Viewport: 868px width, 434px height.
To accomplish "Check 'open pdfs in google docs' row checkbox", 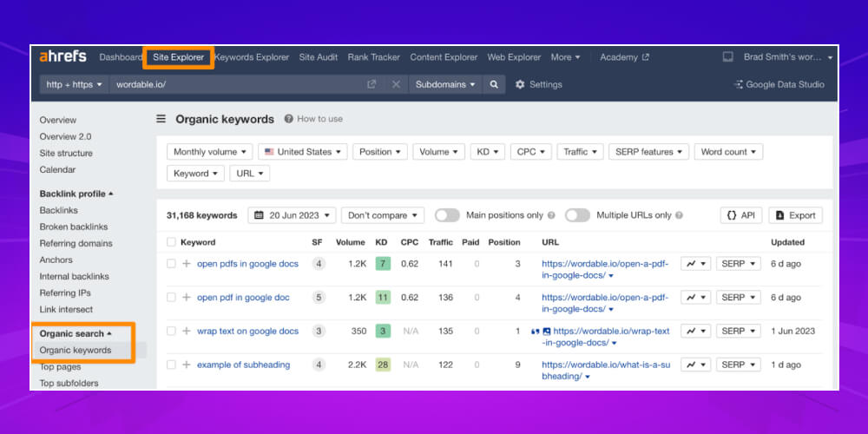I will [171, 264].
